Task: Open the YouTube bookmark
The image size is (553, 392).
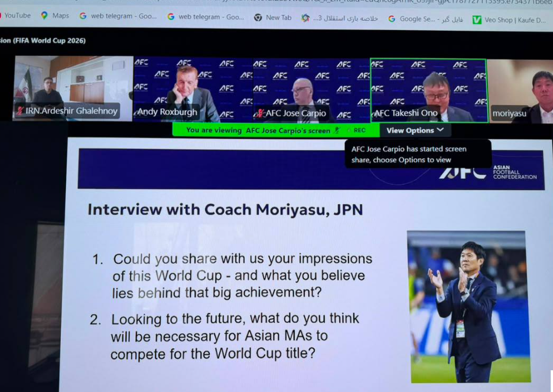Action: (x=15, y=15)
